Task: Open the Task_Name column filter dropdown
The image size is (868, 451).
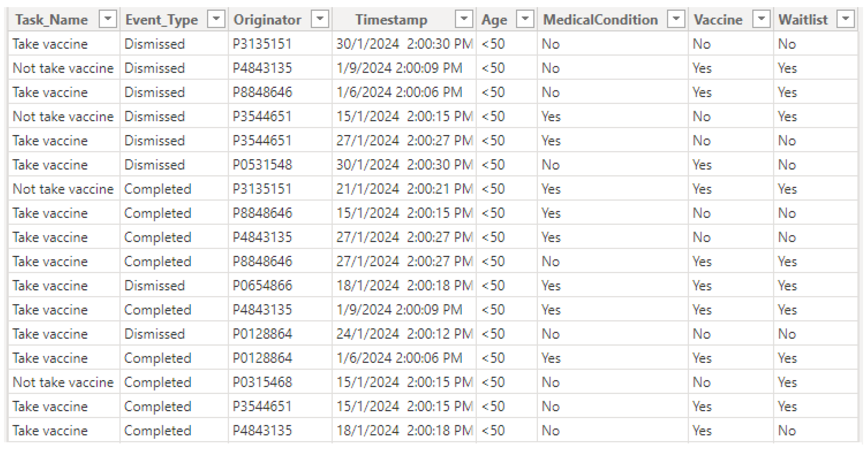Action: tap(108, 19)
